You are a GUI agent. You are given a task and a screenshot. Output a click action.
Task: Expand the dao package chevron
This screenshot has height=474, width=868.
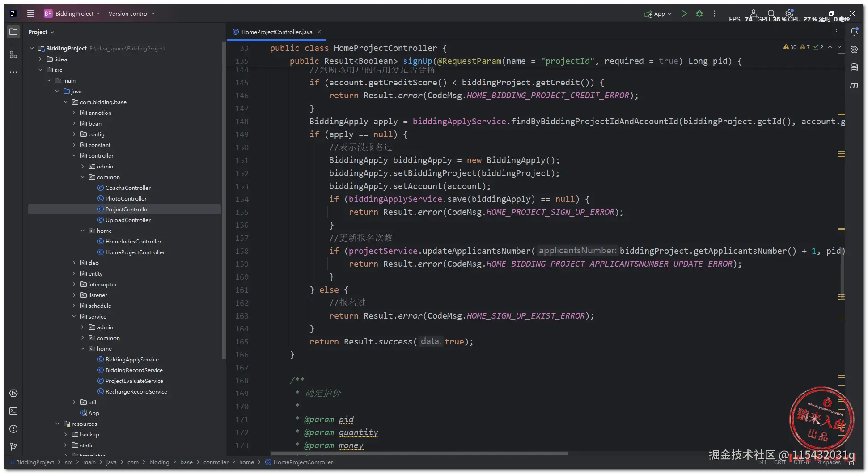74,263
